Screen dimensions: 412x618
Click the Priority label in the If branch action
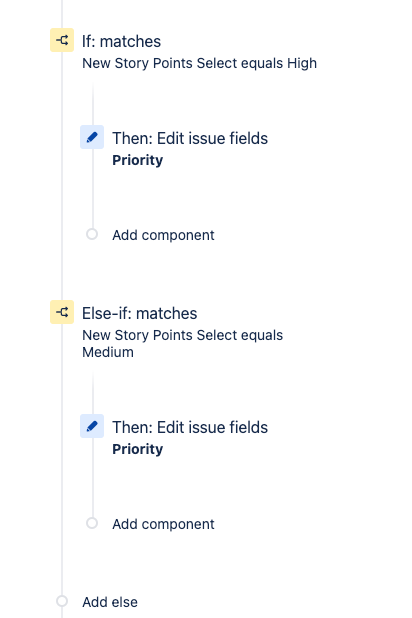click(138, 160)
